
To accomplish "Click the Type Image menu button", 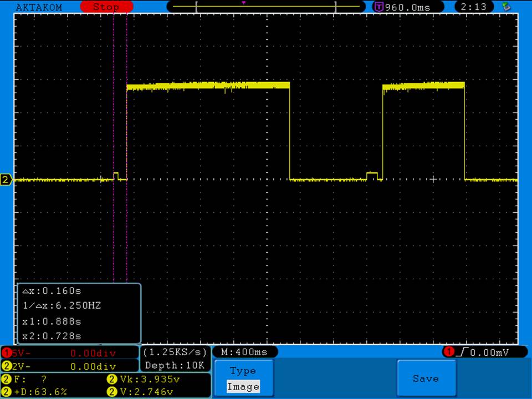I will (x=244, y=378).
